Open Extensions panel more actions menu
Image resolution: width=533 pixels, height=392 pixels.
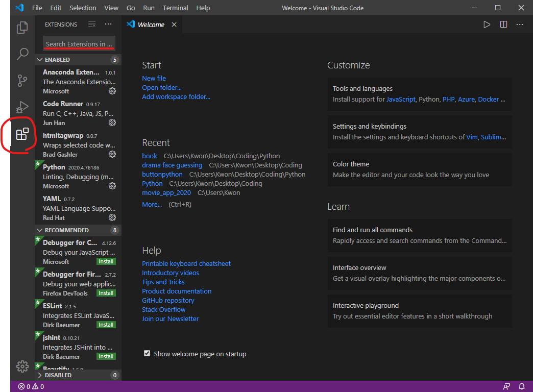[x=108, y=24]
